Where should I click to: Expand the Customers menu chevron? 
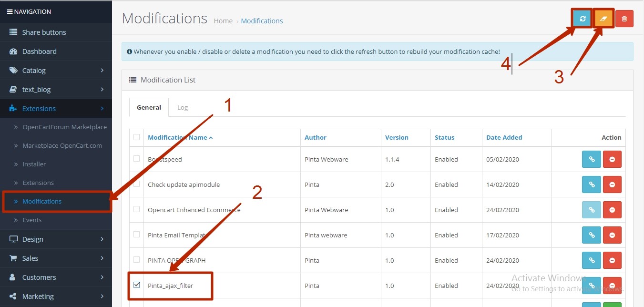[x=102, y=277]
